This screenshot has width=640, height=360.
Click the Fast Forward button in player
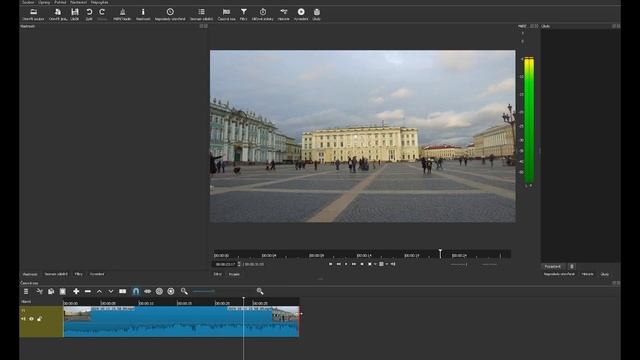(354, 264)
